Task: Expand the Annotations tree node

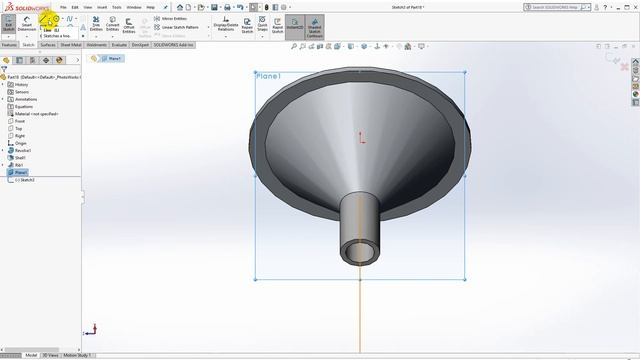Action: point(2,99)
